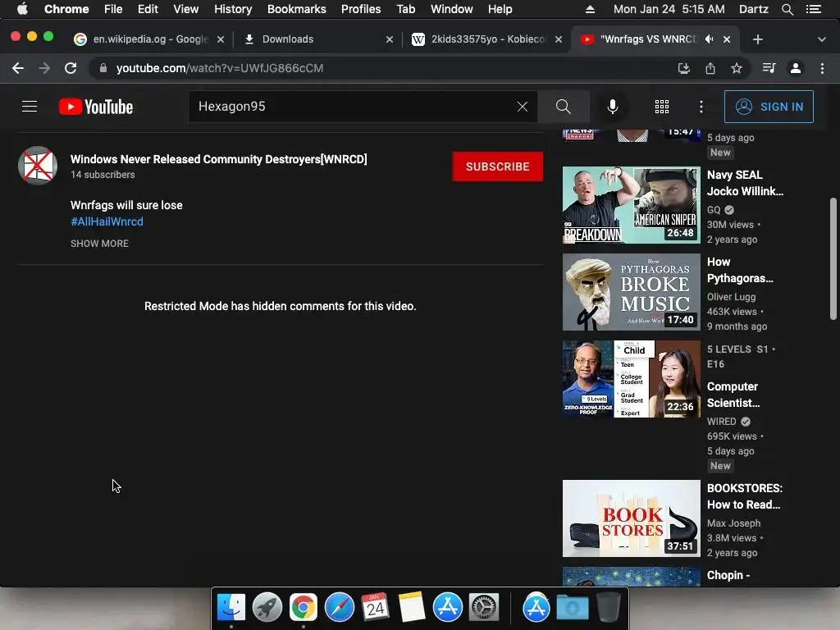
Task: Open Spotlight search in the menu bar
Action: [x=787, y=9]
